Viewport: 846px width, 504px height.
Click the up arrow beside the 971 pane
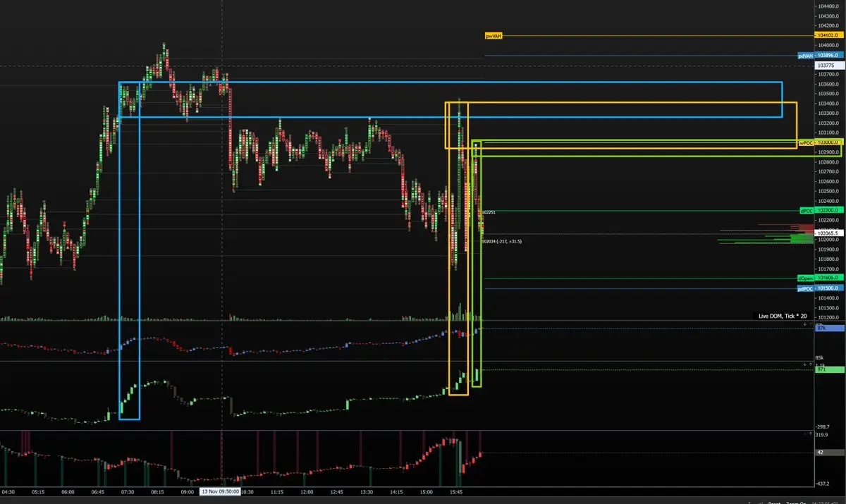click(x=811, y=364)
